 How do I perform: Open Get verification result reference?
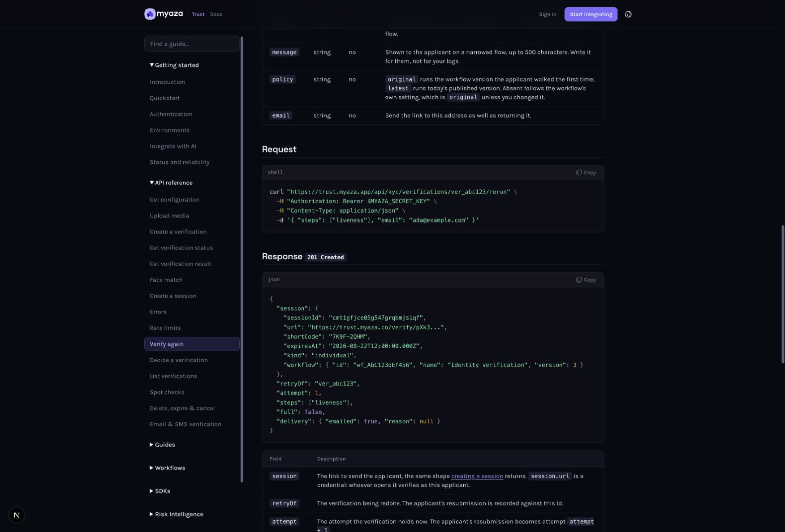(x=180, y=264)
